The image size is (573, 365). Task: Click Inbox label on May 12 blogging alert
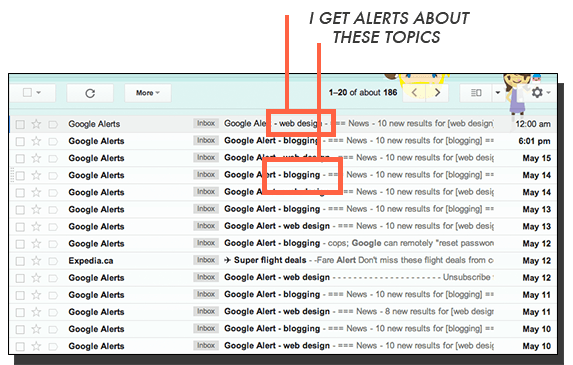(x=206, y=243)
